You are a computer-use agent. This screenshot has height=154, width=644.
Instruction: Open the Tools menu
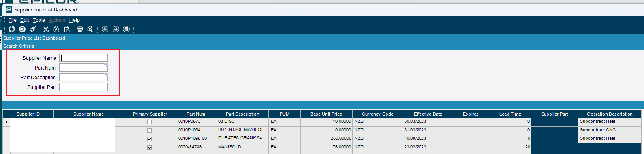[39, 20]
